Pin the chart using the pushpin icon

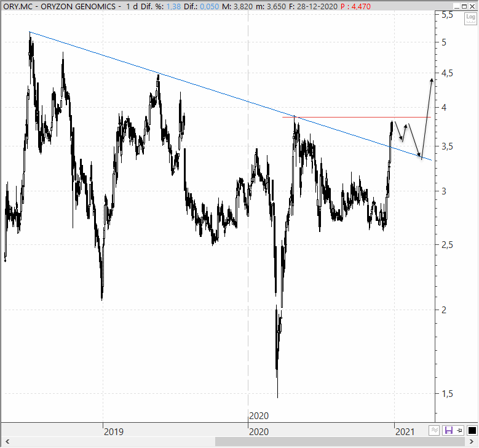tap(460, 431)
